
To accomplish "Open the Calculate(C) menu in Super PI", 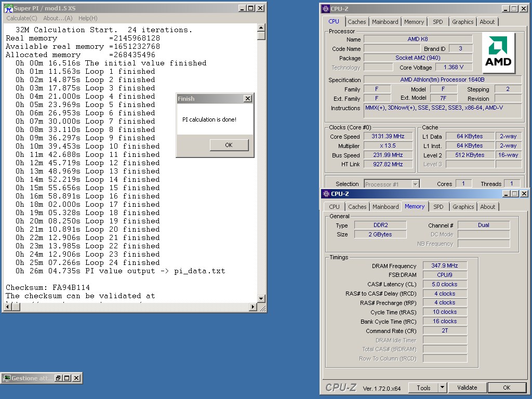I will (x=22, y=18).
